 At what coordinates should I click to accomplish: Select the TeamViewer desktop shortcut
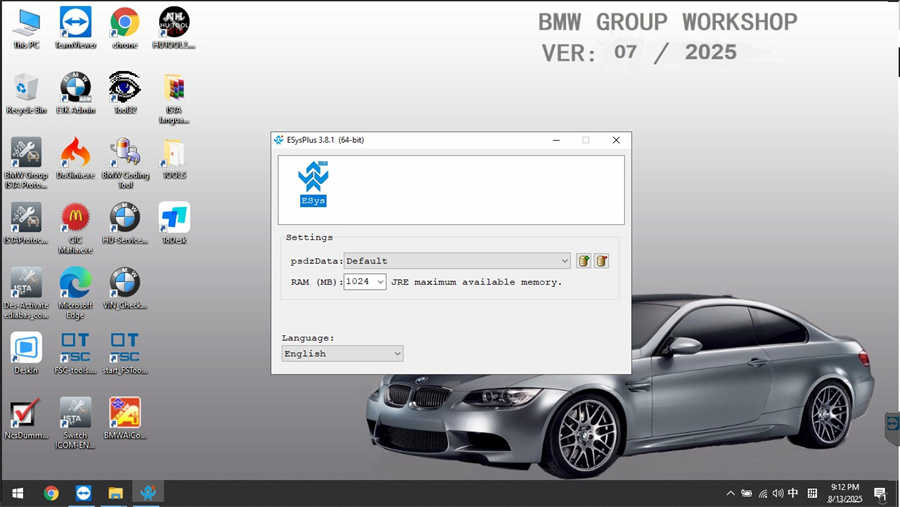76,29
